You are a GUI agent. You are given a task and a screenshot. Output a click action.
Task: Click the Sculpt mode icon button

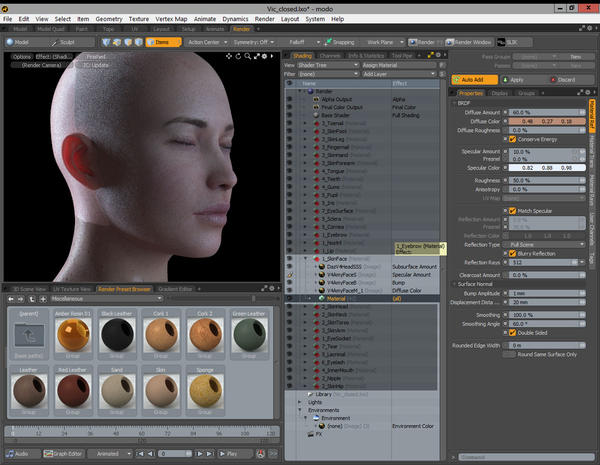(x=54, y=43)
